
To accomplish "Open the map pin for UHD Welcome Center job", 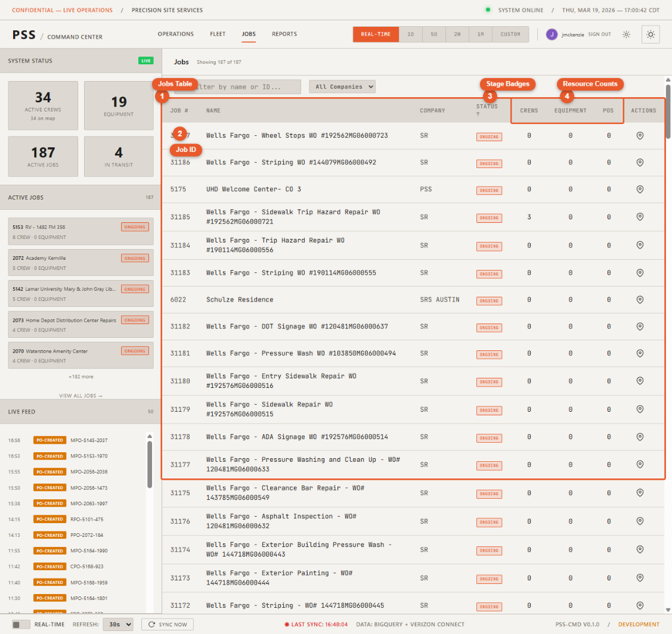I will pos(640,190).
